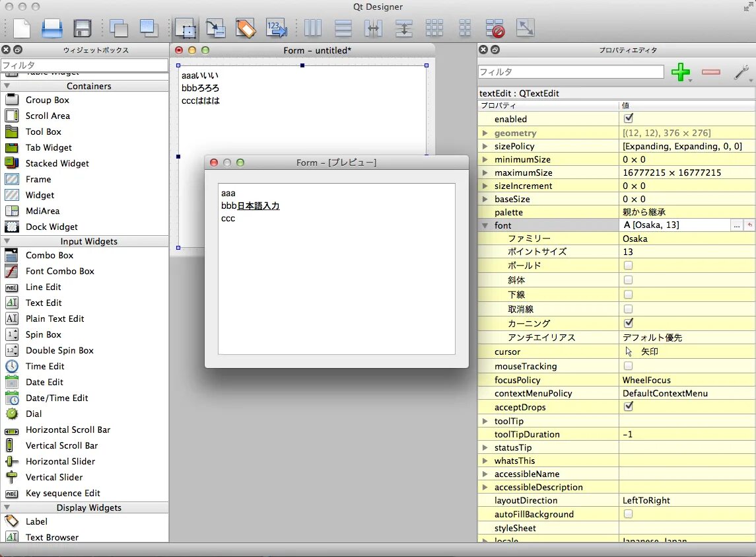Image resolution: width=756 pixels, height=557 pixels.
Task: Click the red minus remove property icon
Action: pyautogui.click(x=711, y=72)
